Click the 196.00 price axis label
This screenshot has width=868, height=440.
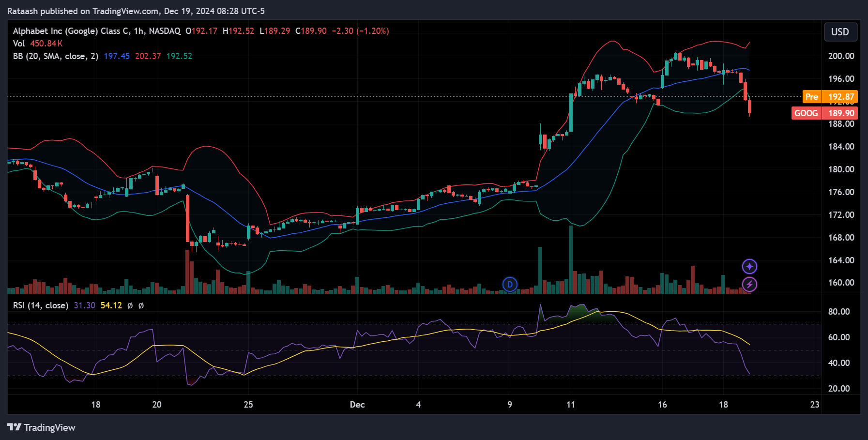point(841,79)
